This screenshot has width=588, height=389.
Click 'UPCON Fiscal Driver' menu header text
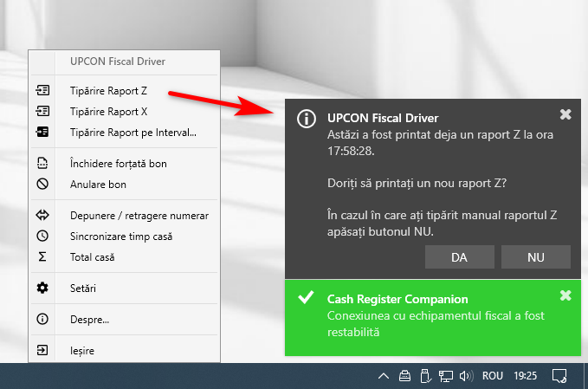118,62
